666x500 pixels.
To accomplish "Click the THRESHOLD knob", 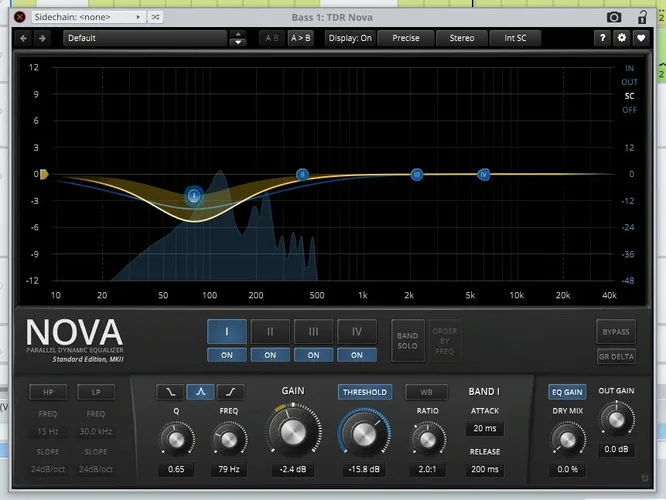I will pos(364,435).
